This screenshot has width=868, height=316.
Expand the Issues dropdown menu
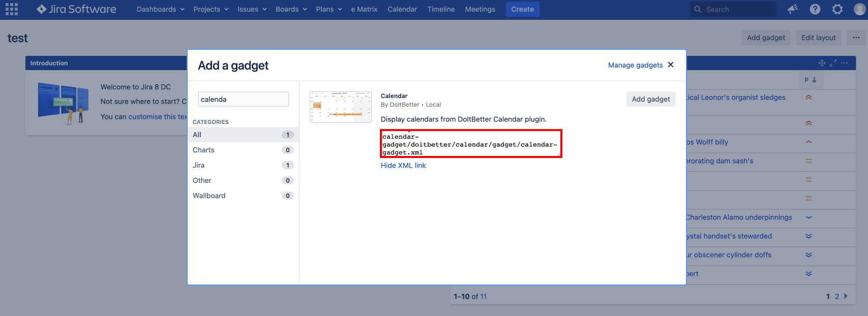click(x=252, y=9)
